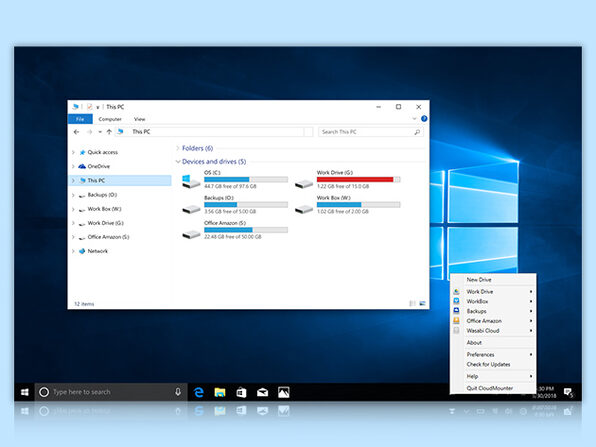Open the Photos app taskbar icon
The height and width of the screenshot is (447, 596).
click(x=284, y=392)
